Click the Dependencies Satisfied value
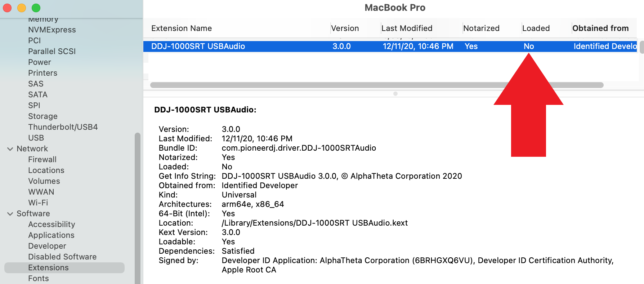Screen dimensions: 644x284 point(238,251)
